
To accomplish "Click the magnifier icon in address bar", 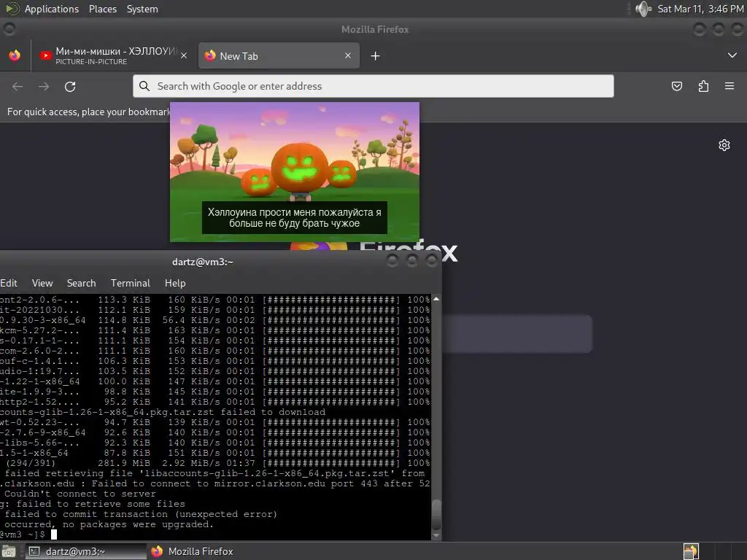I will 144,86.
